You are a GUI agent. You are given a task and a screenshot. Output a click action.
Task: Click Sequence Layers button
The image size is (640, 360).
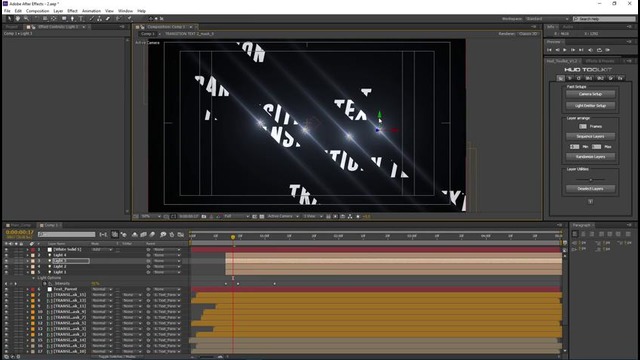[590, 136]
